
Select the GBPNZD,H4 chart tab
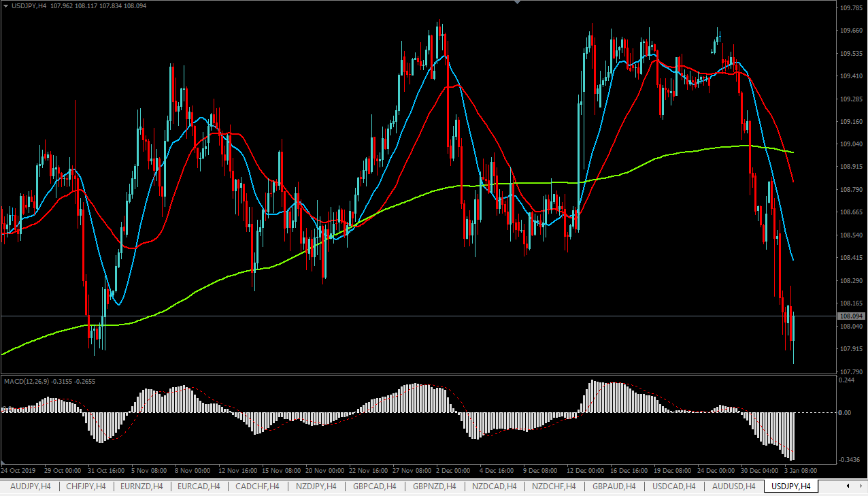coord(435,486)
